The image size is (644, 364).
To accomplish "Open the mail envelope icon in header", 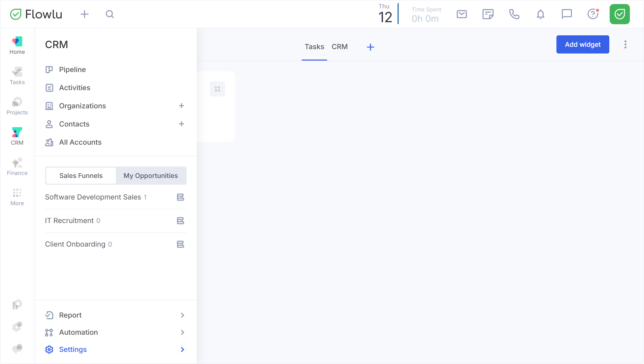I will 461,14.
